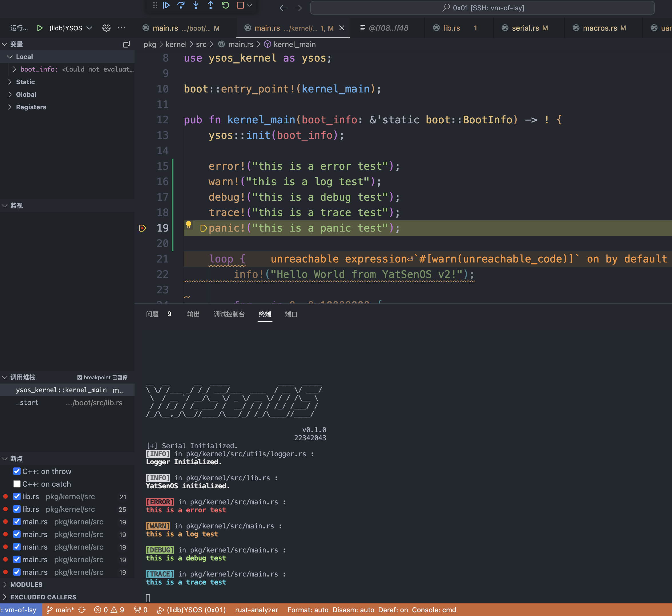Expand the Registers scope

10,107
